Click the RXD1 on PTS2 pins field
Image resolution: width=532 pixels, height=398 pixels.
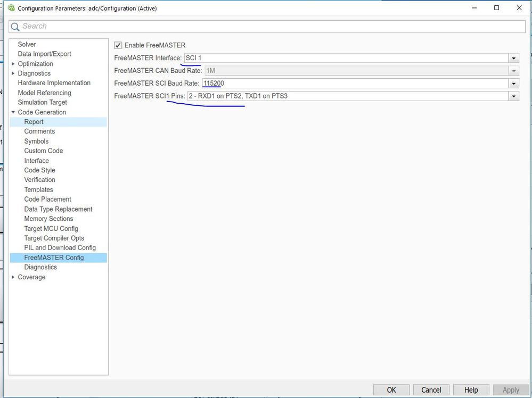[348, 96]
